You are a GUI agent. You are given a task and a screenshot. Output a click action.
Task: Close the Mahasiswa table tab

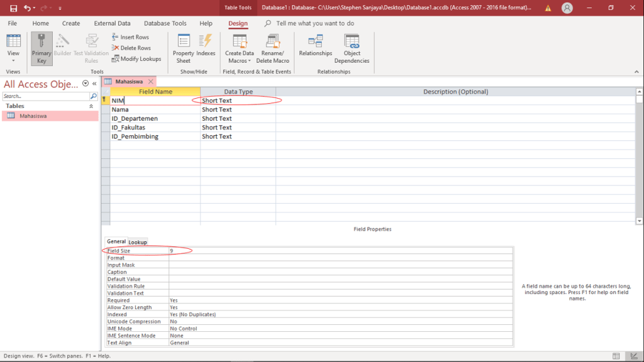pyautogui.click(x=151, y=82)
